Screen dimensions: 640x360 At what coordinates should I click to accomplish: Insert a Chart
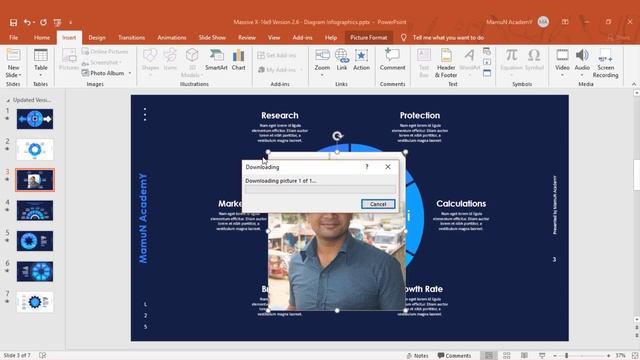238,59
